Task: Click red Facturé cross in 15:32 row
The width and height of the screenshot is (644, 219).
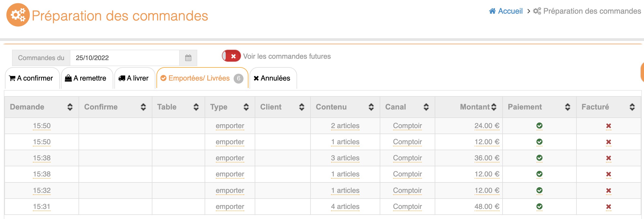Action: click(x=608, y=191)
